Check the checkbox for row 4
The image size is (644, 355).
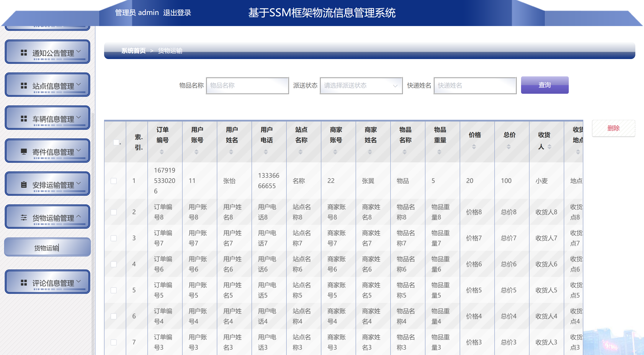[113, 264]
